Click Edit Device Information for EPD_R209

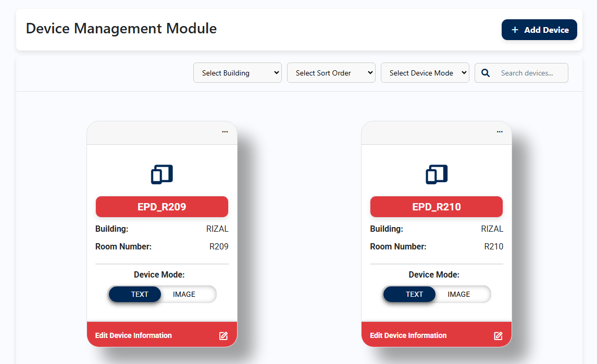(x=133, y=335)
